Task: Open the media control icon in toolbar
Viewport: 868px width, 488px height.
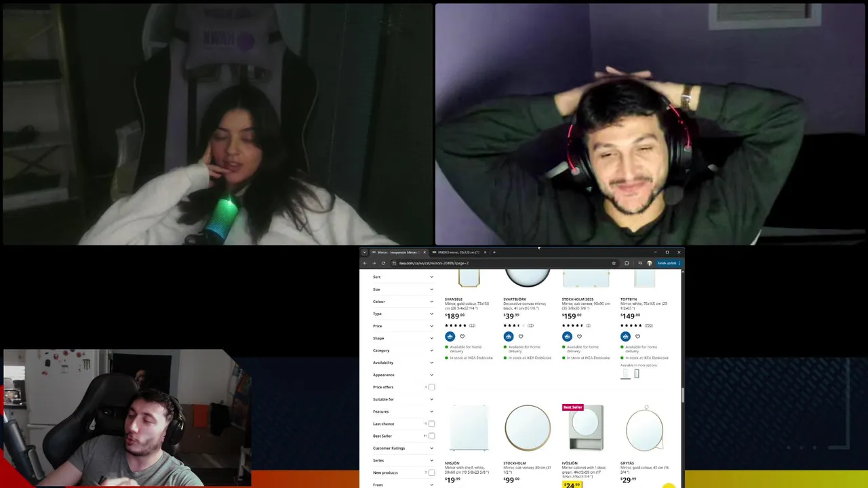Action: [x=640, y=263]
